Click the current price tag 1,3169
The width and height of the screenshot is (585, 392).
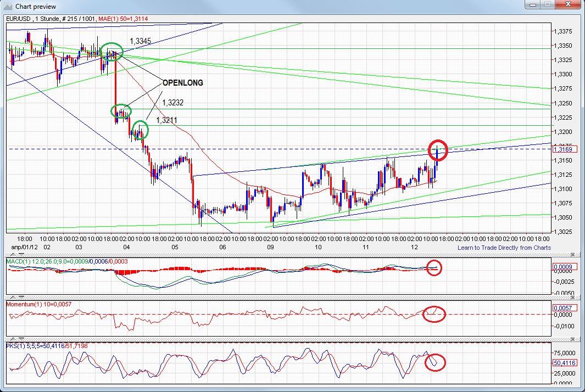(564, 149)
